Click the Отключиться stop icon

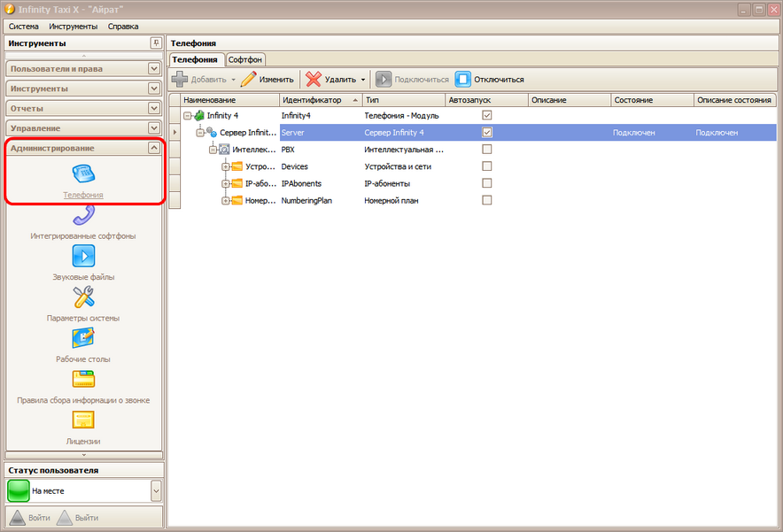coord(463,80)
